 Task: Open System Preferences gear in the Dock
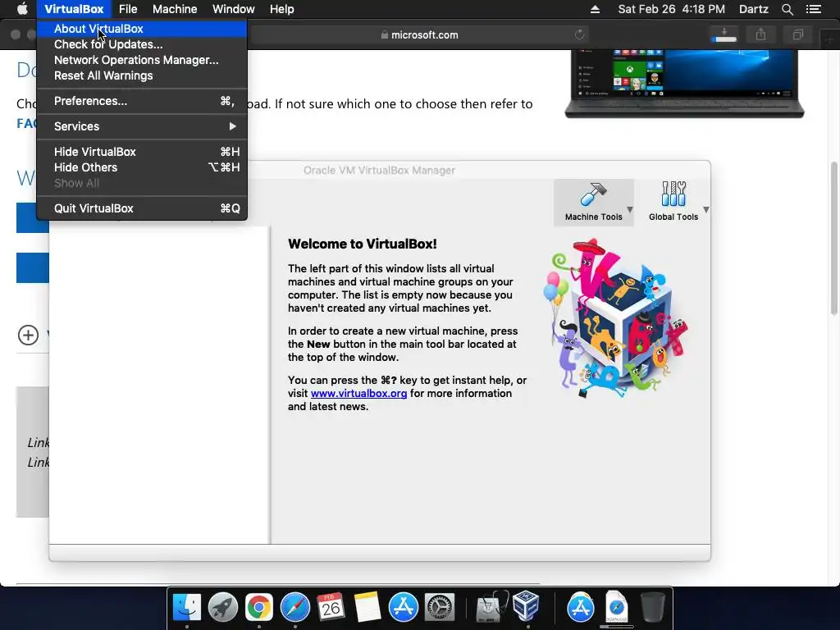coord(440,608)
